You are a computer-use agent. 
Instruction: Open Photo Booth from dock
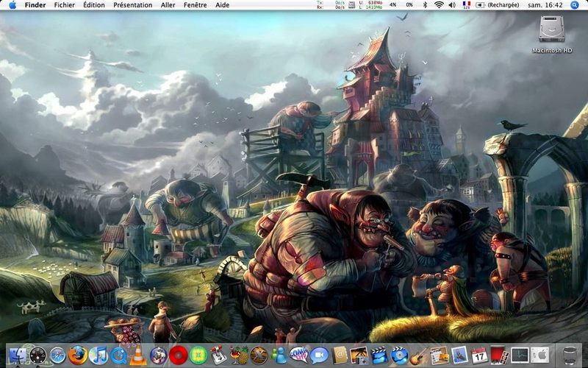[x=499, y=355]
